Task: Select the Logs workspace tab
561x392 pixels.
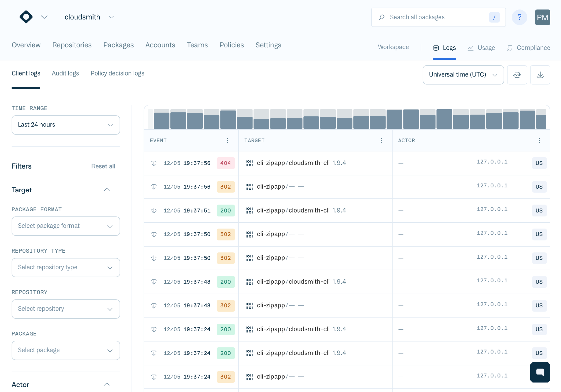Action: (444, 48)
